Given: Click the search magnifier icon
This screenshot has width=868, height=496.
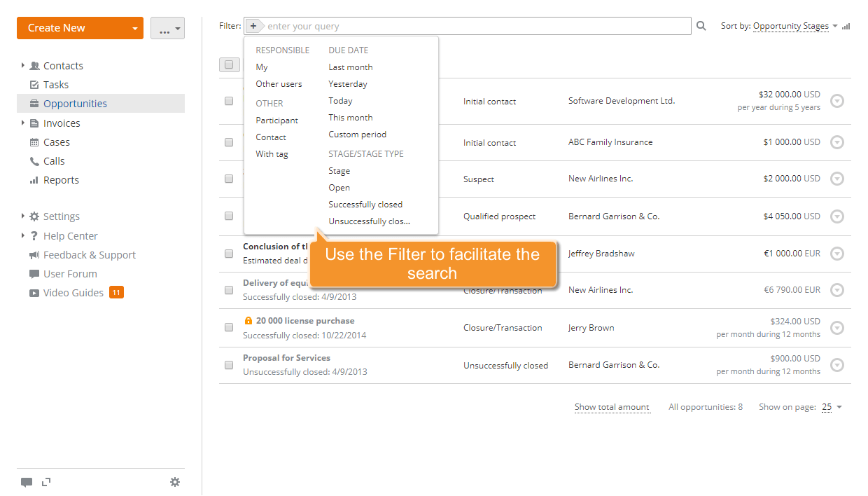Looking at the screenshot, I should (x=701, y=25).
